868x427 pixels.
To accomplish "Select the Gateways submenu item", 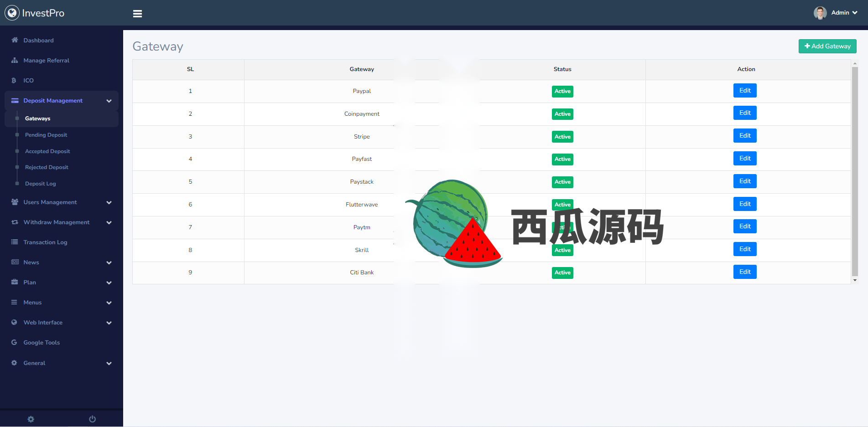I will tap(62, 118).
